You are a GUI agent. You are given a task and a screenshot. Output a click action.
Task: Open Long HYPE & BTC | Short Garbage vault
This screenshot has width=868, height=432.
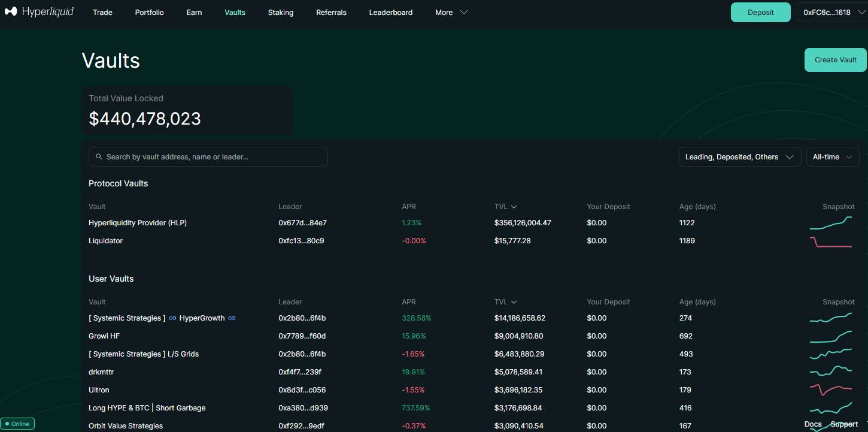click(x=147, y=408)
